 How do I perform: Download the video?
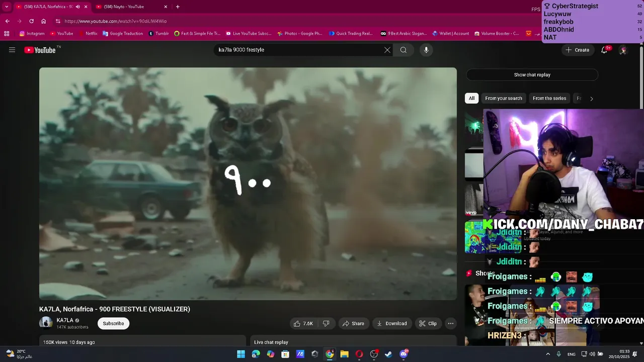392,323
